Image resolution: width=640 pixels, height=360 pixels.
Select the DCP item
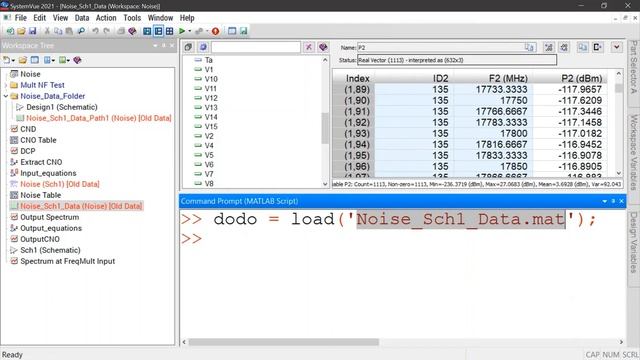28,151
